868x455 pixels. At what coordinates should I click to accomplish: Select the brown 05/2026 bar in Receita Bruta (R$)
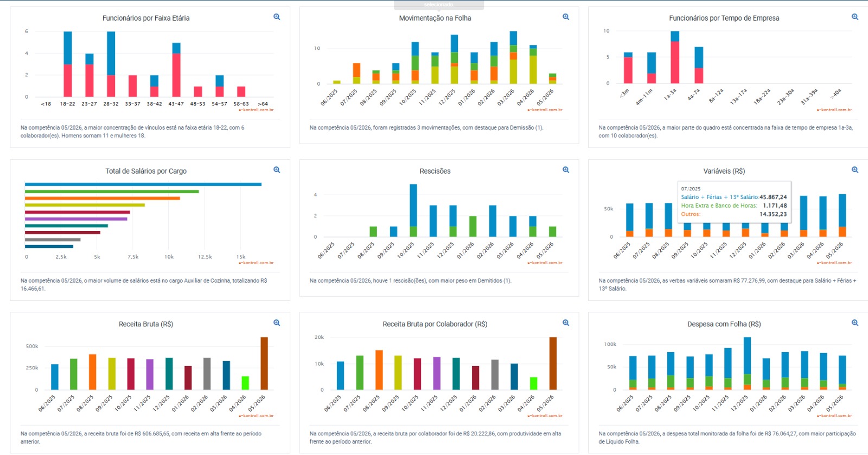pos(264,363)
